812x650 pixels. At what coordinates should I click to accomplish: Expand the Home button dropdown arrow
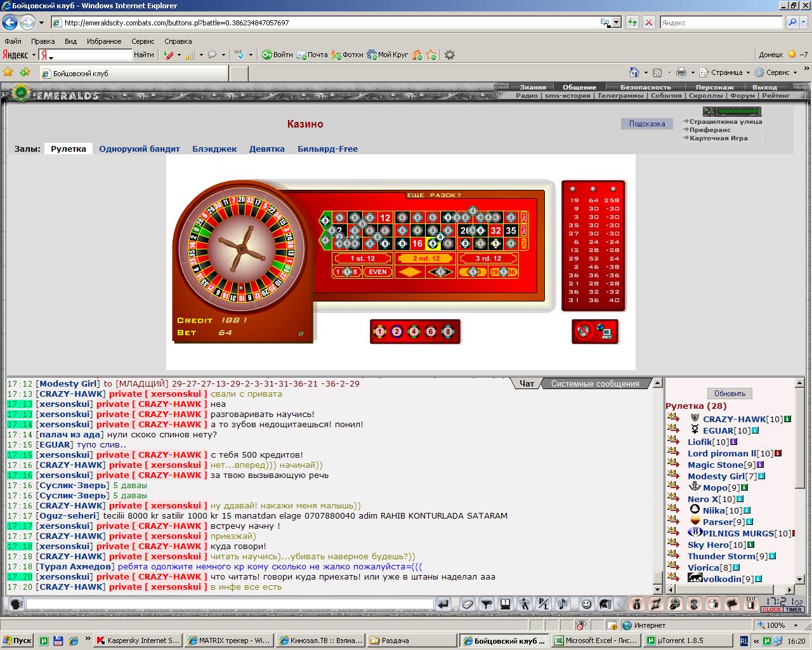pos(646,72)
